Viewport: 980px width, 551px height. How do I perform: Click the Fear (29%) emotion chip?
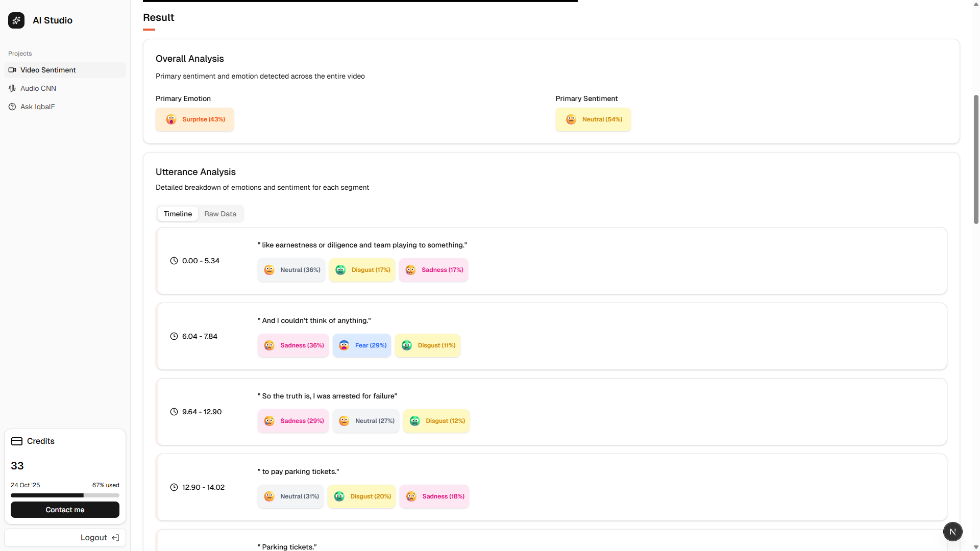[362, 345]
